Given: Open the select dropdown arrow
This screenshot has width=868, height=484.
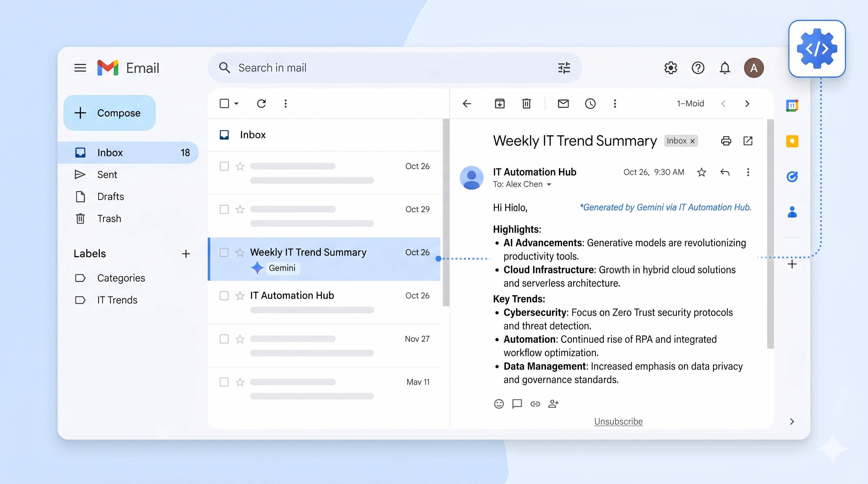Looking at the screenshot, I should click(237, 103).
